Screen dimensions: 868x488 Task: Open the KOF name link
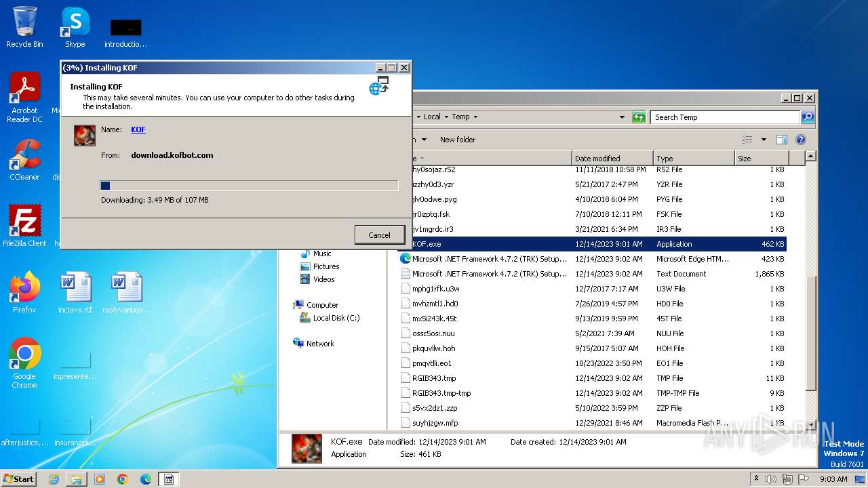pos(138,129)
